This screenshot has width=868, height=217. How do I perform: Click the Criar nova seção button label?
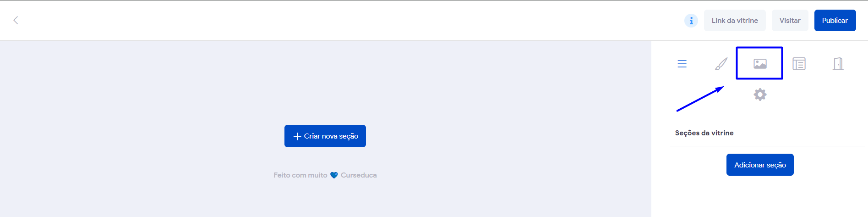[331, 136]
